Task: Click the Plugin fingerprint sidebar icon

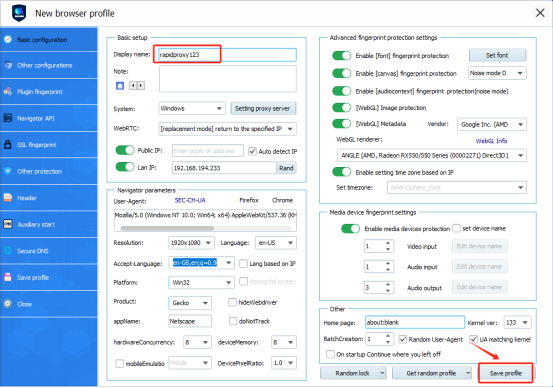Action: point(8,92)
